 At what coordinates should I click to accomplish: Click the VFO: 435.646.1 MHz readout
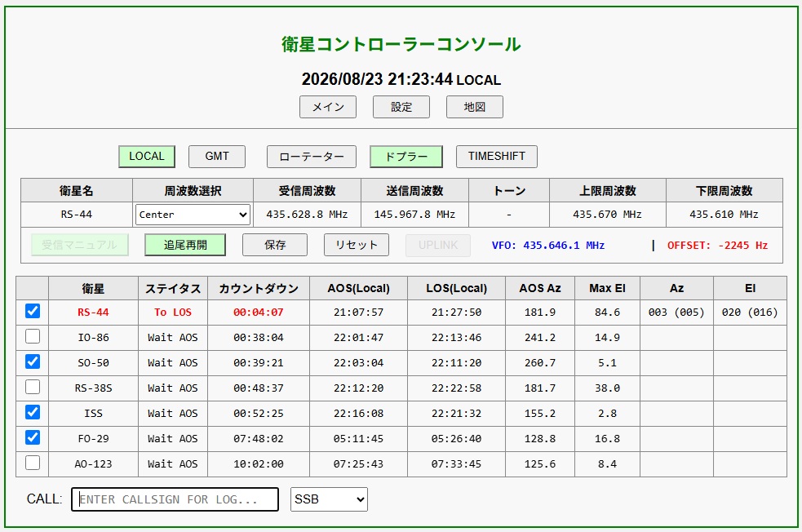pos(548,245)
